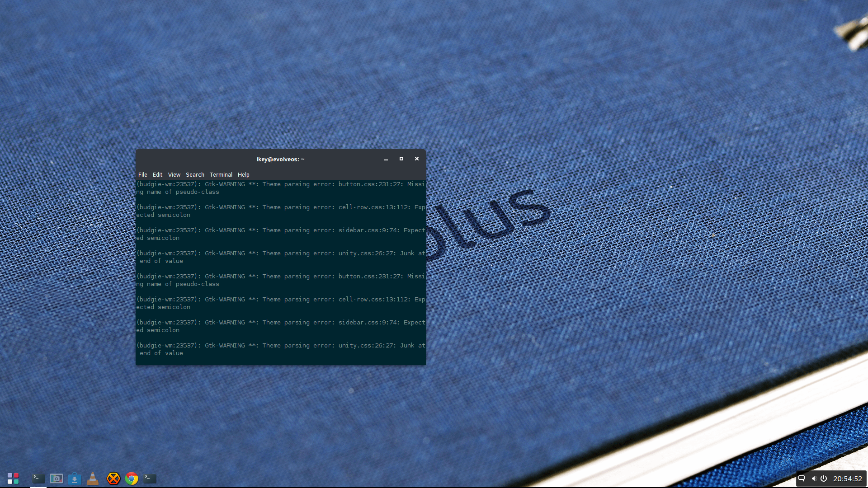The height and width of the screenshot is (488, 868).
Task: Open the Search menu in terminal
Action: tap(195, 175)
